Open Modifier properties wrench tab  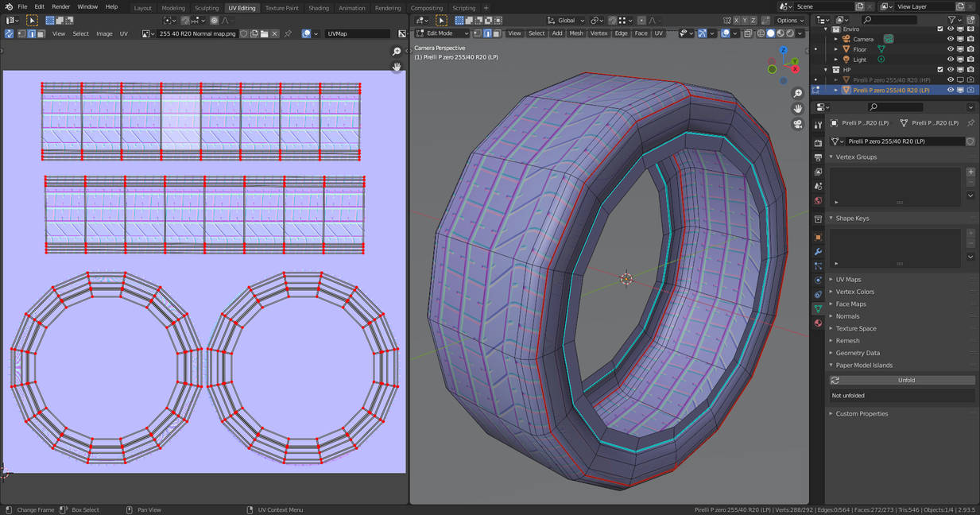[818, 252]
